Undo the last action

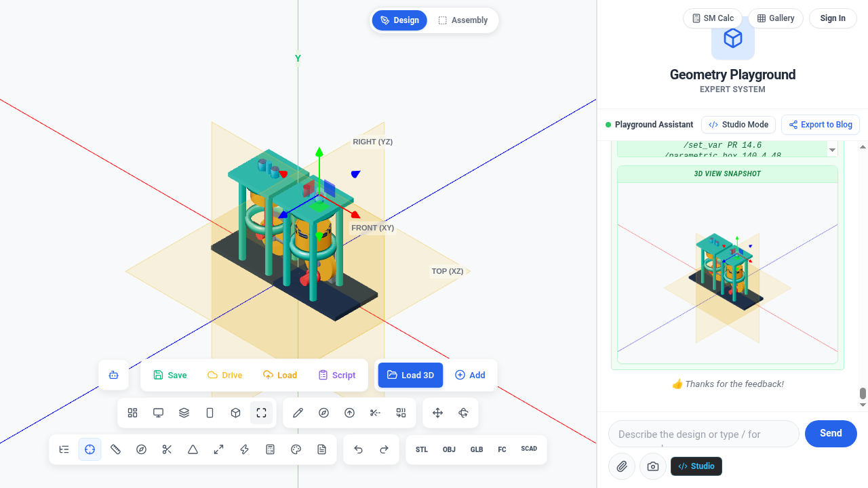point(359,449)
